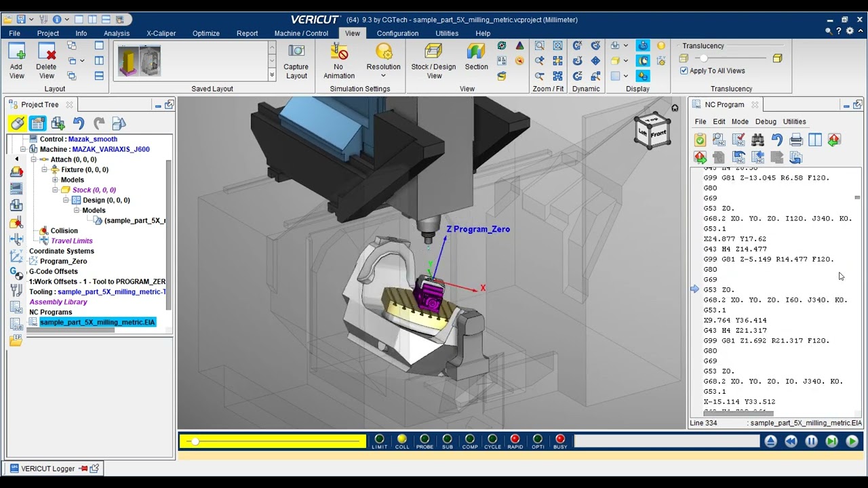The image size is (868, 488).
Task: Click the Delete View icon
Action: click(46, 52)
